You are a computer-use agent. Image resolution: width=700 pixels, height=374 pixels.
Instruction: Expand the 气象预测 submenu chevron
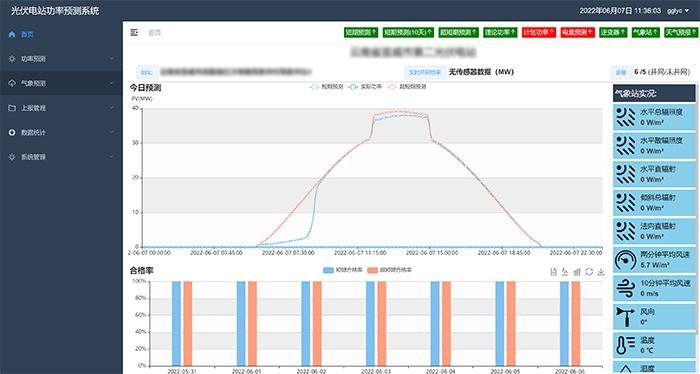112,83
